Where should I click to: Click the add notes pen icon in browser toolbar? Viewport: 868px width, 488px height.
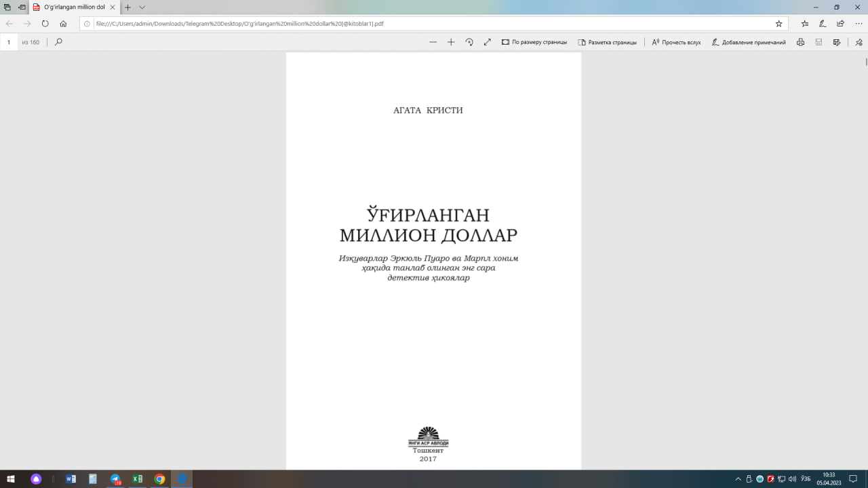(823, 23)
